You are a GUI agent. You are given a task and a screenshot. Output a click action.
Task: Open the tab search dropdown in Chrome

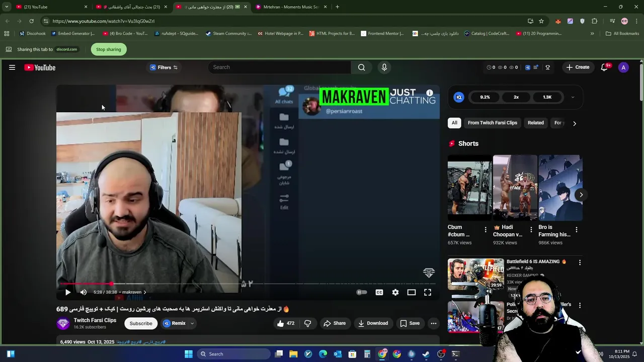click(7, 7)
